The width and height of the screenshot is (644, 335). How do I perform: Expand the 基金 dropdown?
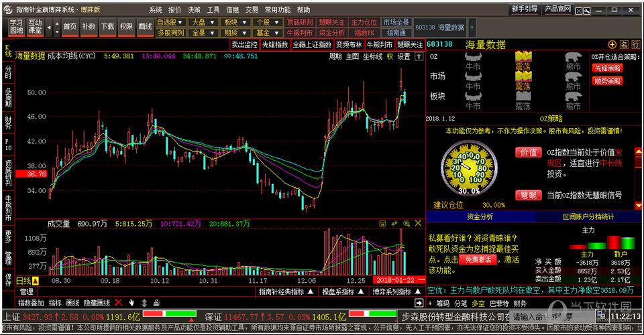[x=268, y=33]
